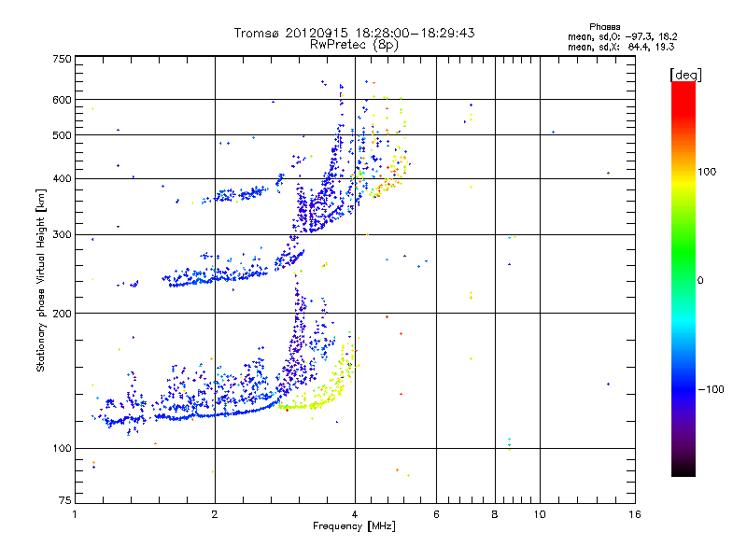Click the colorbar tick label "100"
The image size is (747, 560).
(x=707, y=172)
